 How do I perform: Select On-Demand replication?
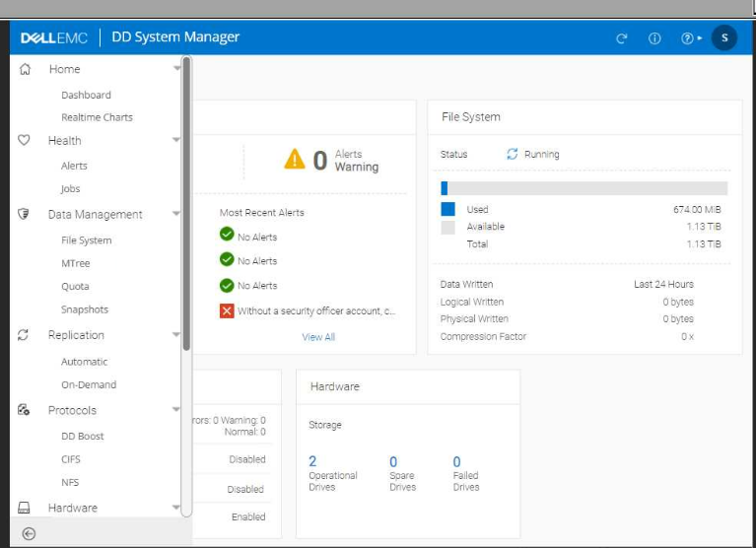pyautogui.click(x=89, y=384)
